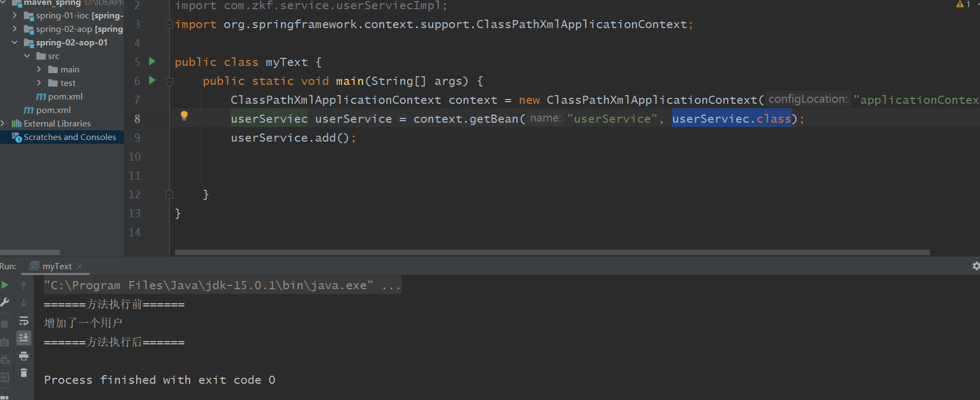This screenshot has width=980, height=400.
Task: Select the myText run tab
Action: click(x=57, y=266)
